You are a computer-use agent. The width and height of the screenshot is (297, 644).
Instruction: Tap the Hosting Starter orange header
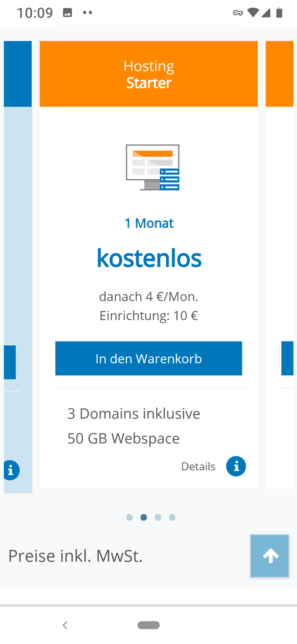coord(148,74)
